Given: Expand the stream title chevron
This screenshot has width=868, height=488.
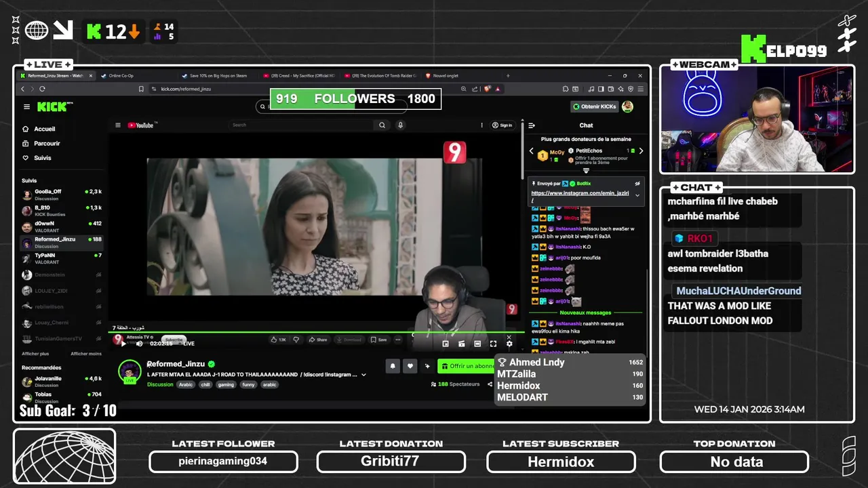Looking at the screenshot, I should click(x=363, y=374).
